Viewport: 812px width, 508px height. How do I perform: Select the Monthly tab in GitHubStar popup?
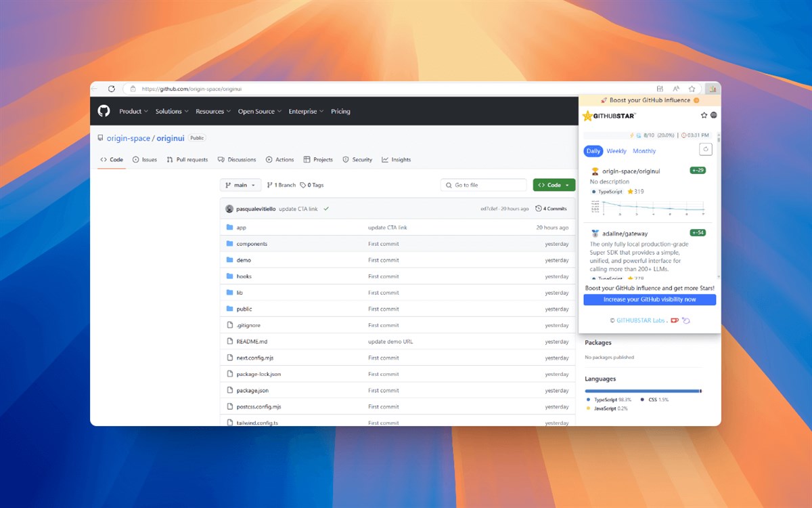(644, 151)
